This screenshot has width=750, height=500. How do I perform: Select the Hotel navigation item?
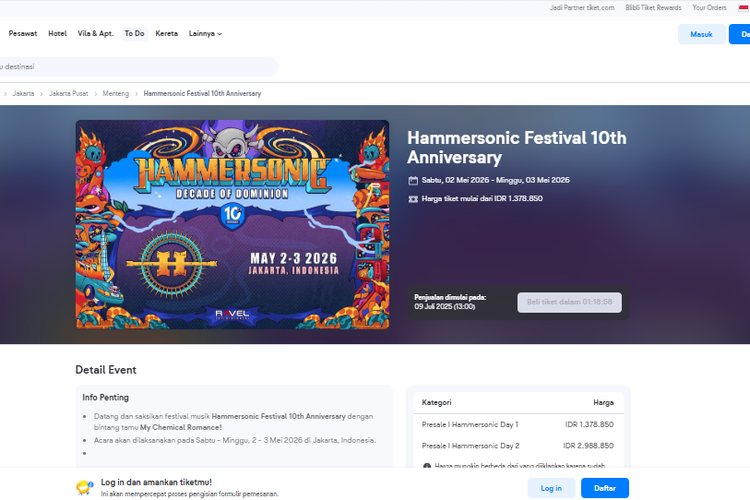point(57,33)
